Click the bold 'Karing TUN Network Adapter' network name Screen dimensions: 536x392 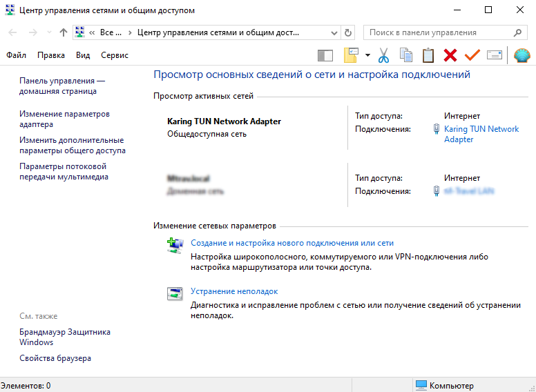(224, 121)
